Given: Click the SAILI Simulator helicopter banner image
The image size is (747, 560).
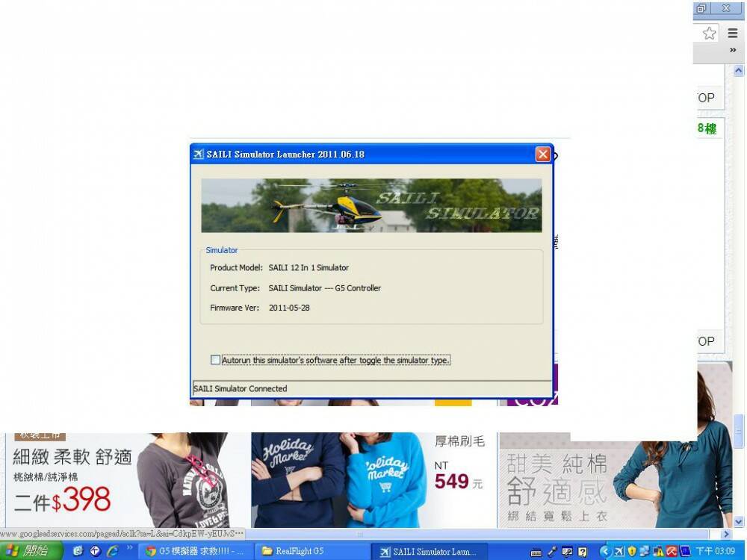Looking at the screenshot, I should [371, 205].
